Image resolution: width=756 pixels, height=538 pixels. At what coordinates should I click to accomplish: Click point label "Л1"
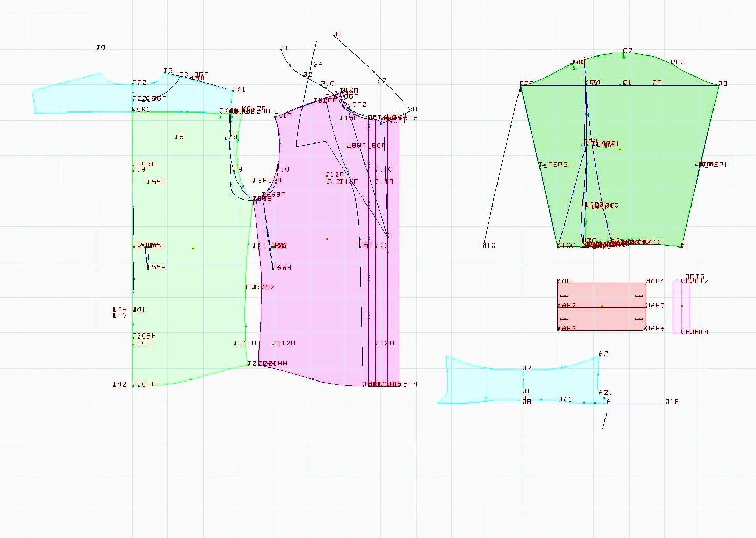(x=414, y=109)
